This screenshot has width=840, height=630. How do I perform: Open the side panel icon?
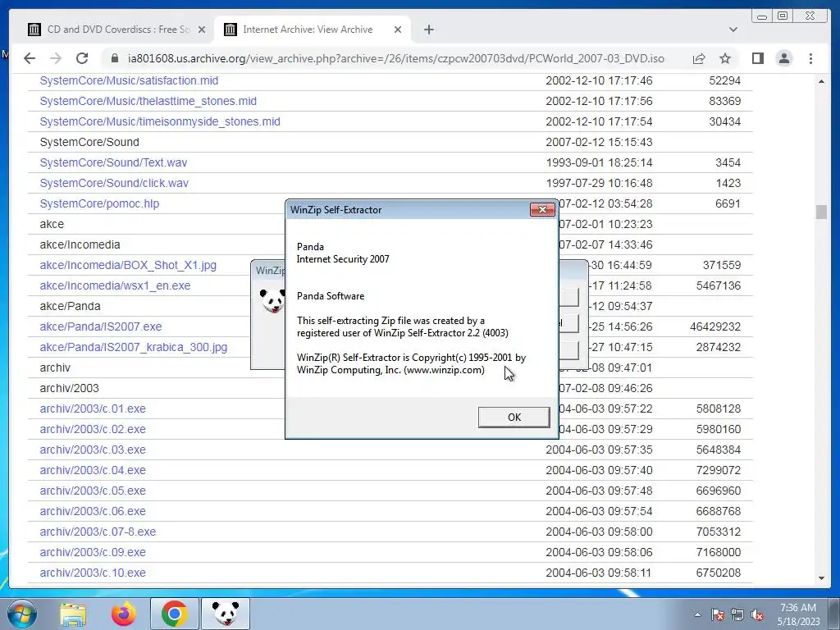coord(757,58)
